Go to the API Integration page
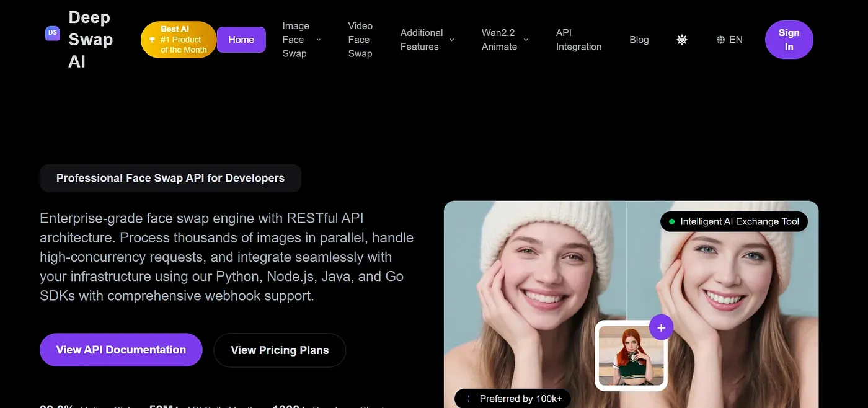The height and width of the screenshot is (408, 868). [x=578, y=40]
